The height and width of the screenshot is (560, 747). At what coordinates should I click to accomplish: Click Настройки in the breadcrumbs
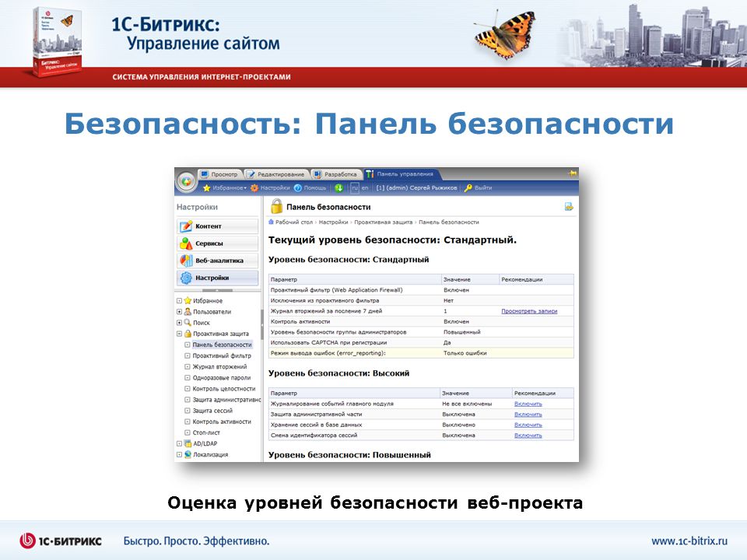coord(334,222)
